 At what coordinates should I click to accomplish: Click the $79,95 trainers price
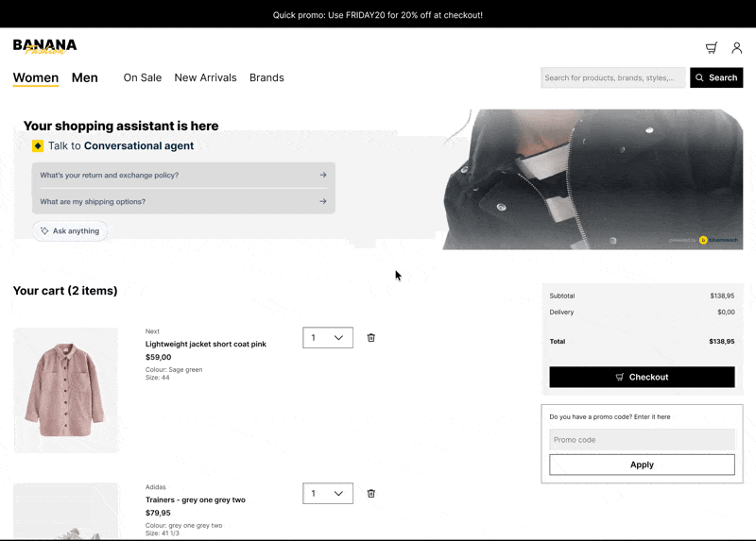pyautogui.click(x=158, y=513)
